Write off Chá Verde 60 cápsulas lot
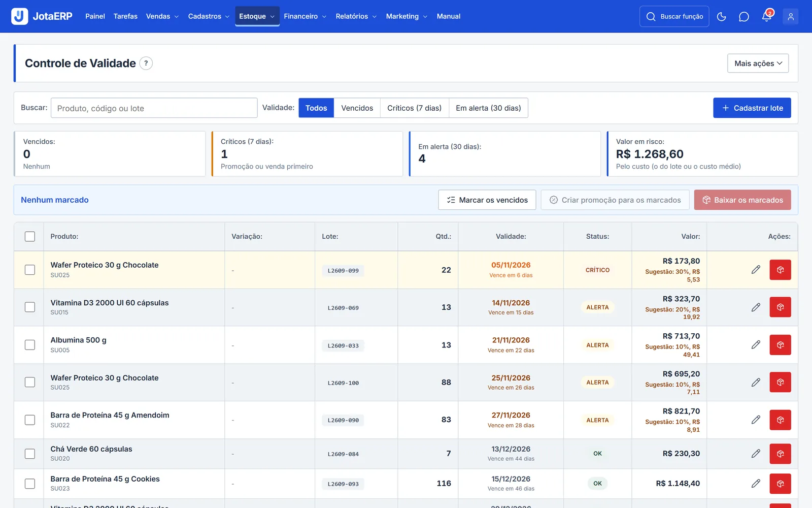Image resolution: width=812 pixels, height=508 pixels. 780,454
